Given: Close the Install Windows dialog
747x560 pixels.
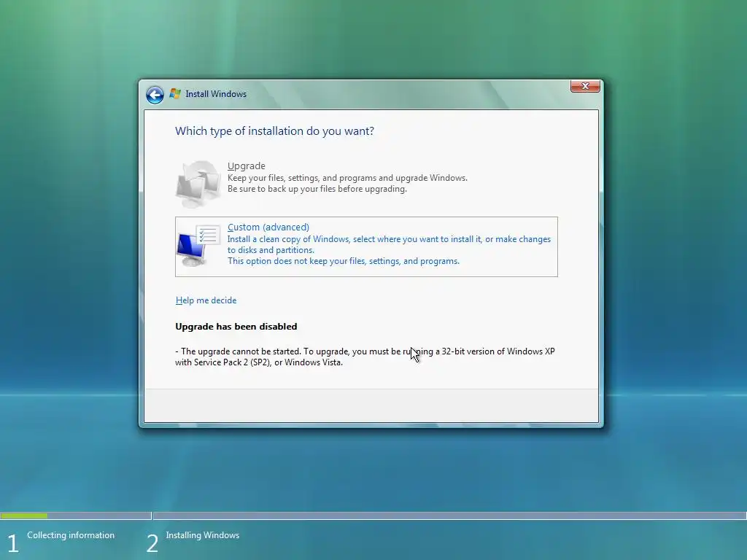Looking at the screenshot, I should click(x=585, y=86).
